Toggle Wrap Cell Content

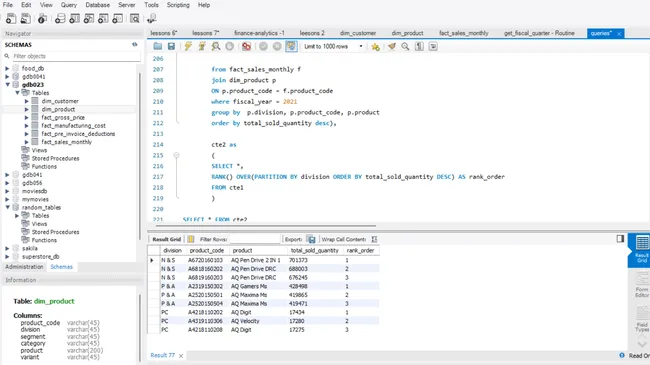click(x=374, y=239)
